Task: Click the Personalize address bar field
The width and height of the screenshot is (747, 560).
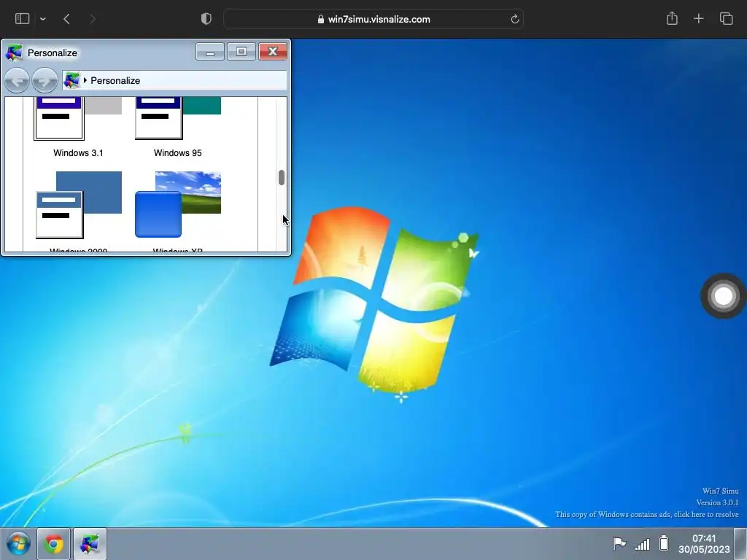Action: [175, 80]
